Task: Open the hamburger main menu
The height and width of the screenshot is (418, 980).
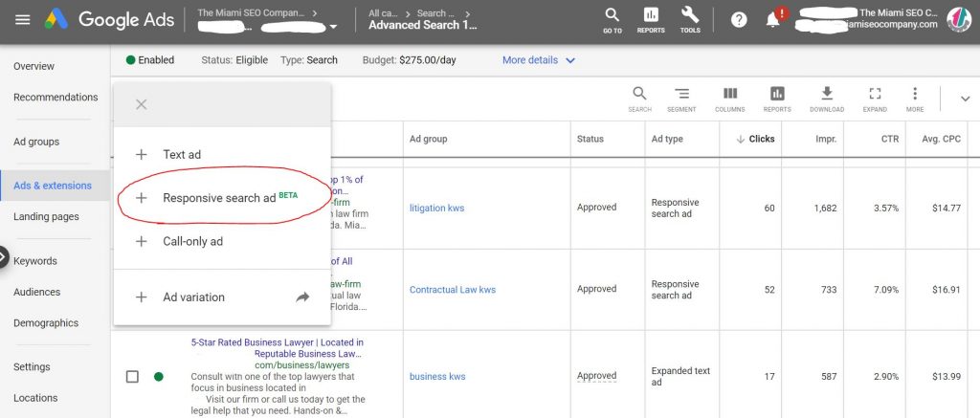Action: coord(23,20)
